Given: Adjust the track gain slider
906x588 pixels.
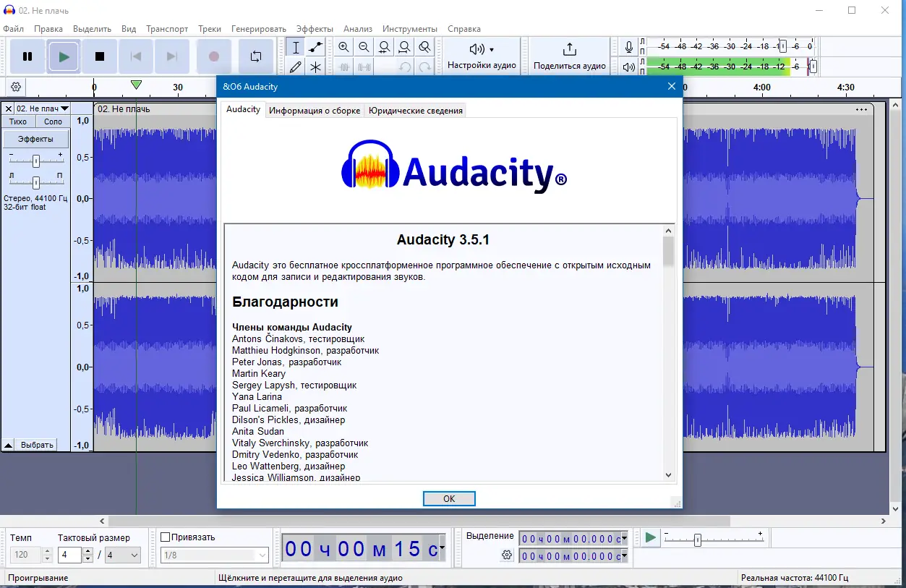Looking at the screenshot, I should (35, 161).
